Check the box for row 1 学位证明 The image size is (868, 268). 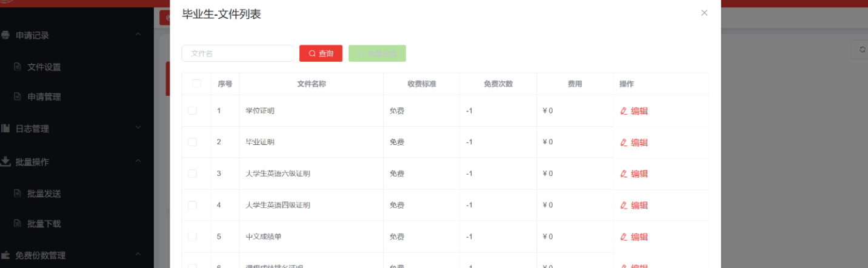click(x=192, y=111)
